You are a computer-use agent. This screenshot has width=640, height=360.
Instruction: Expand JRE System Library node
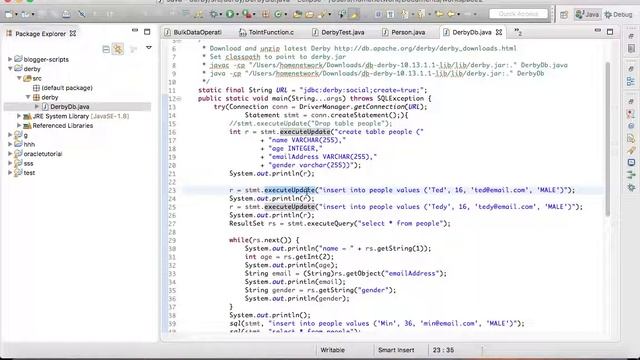coord(19,116)
